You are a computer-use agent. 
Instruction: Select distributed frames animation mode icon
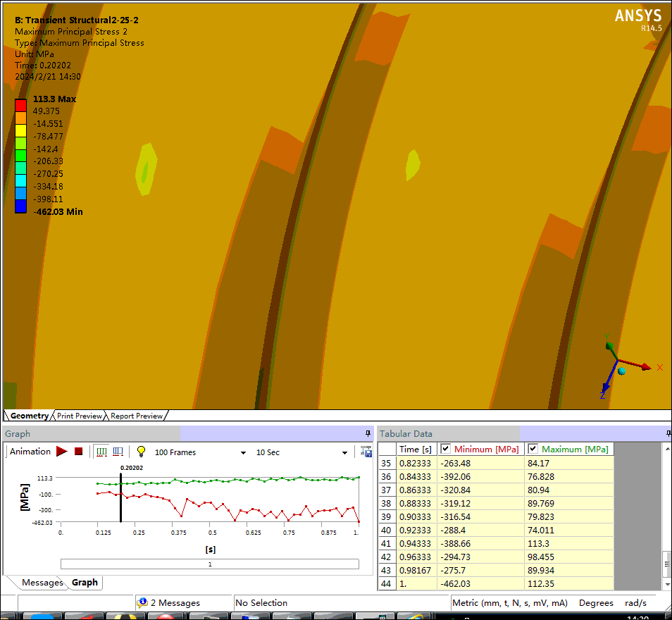pos(101,452)
